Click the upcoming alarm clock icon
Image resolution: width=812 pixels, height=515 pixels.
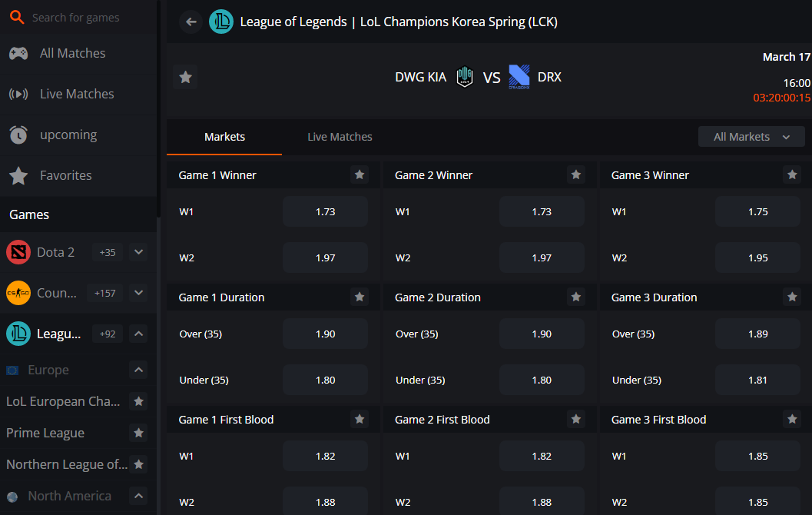(18, 135)
